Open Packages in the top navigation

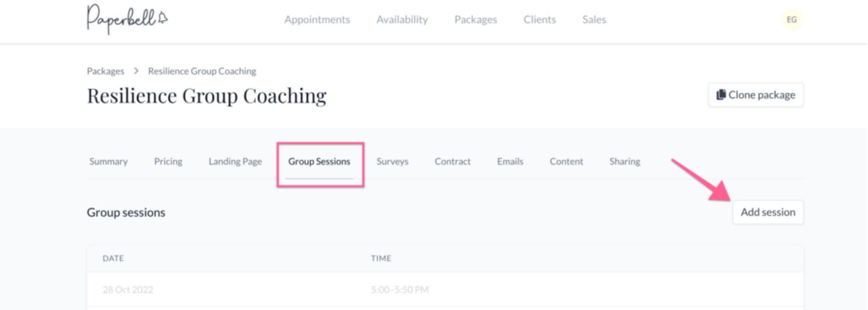point(475,19)
